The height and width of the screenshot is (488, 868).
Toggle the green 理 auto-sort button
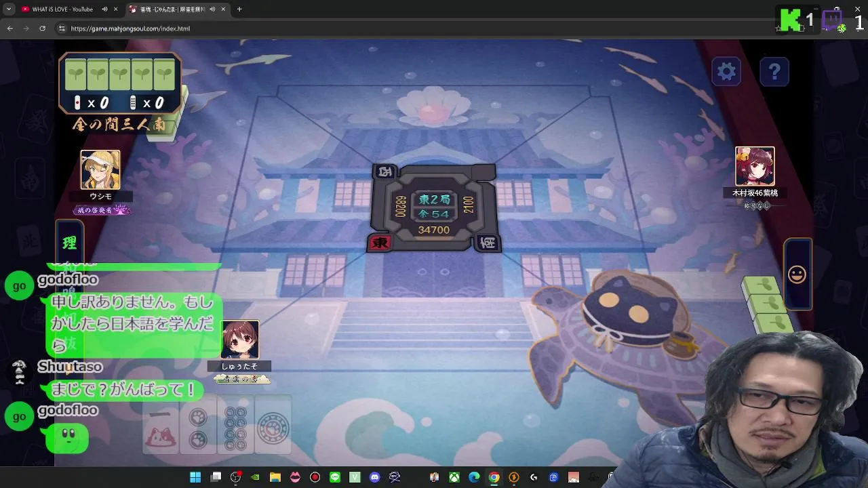69,243
